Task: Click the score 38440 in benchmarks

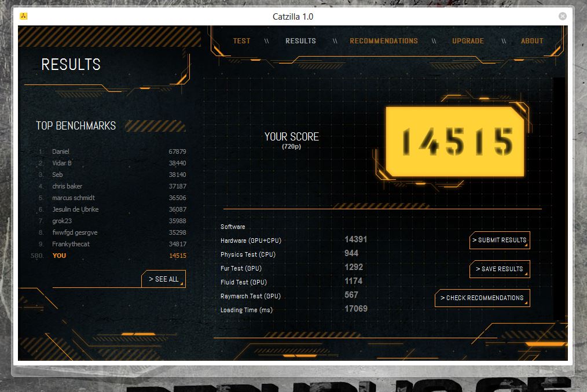Action: click(177, 163)
